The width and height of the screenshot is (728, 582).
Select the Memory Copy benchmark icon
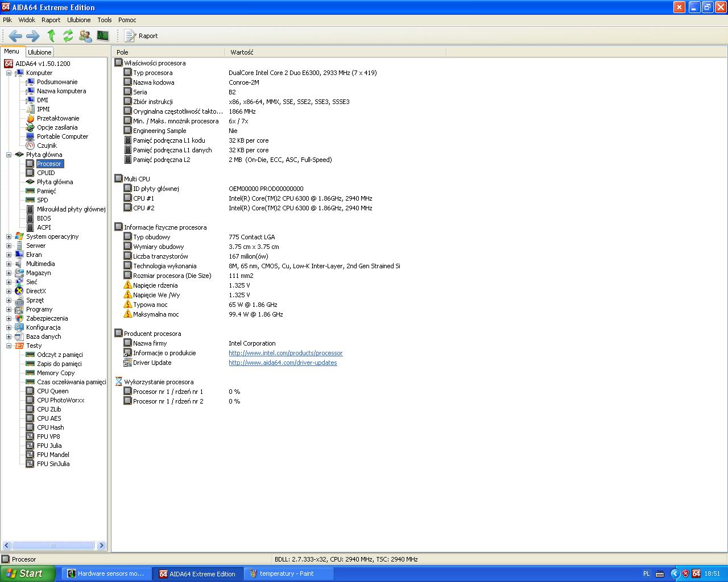click(x=30, y=373)
